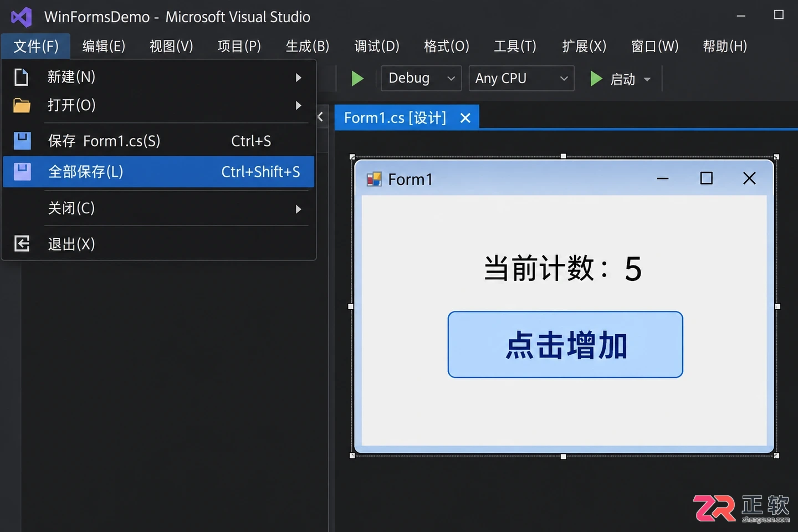The height and width of the screenshot is (532, 798).
Task: Open the 扩展(X) menu
Action: (x=584, y=46)
